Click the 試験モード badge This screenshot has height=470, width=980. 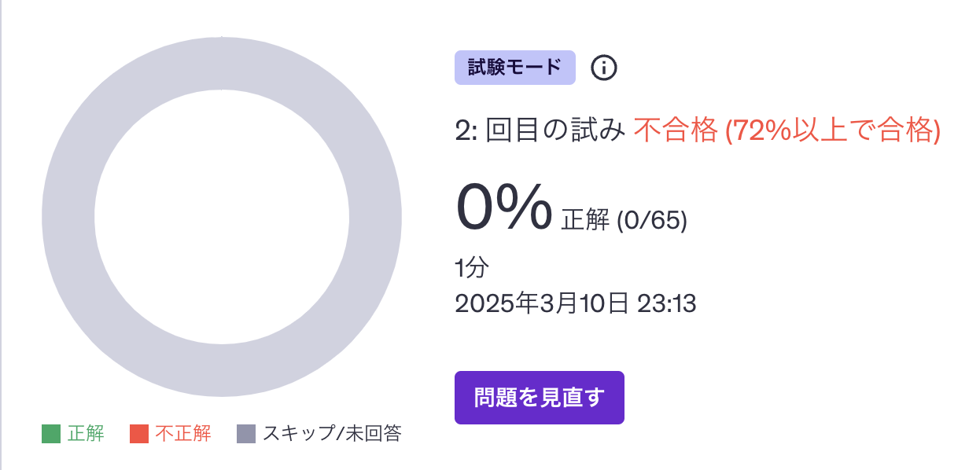click(515, 68)
